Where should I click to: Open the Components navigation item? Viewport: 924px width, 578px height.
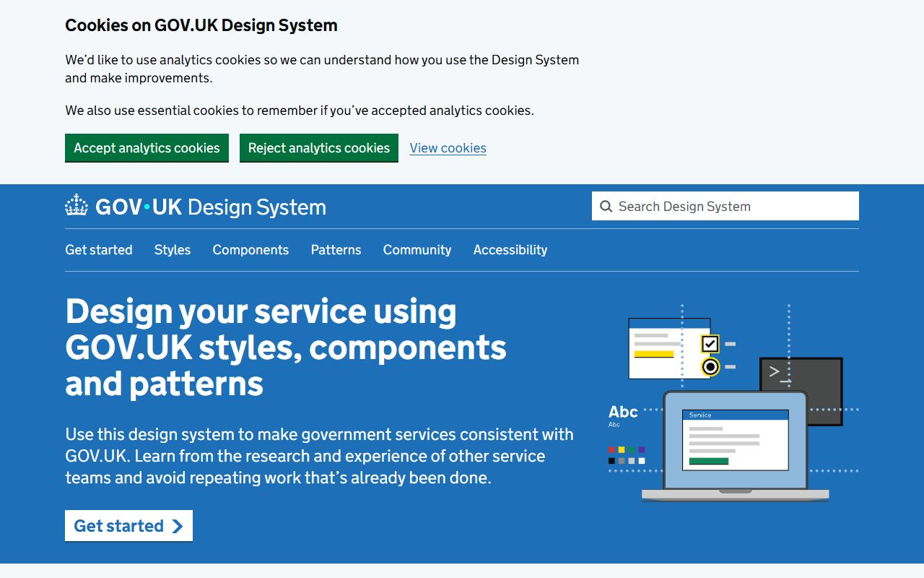click(x=250, y=250)
